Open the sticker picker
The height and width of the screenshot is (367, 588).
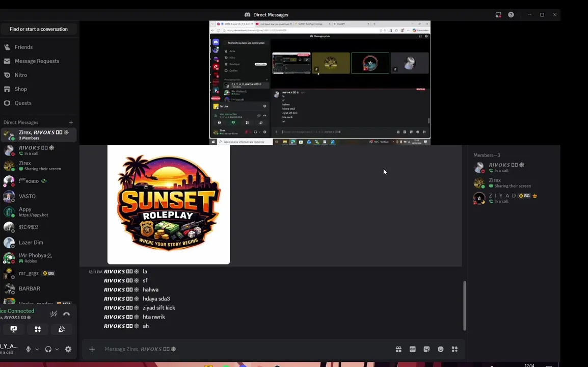click(x=426, y=349)
